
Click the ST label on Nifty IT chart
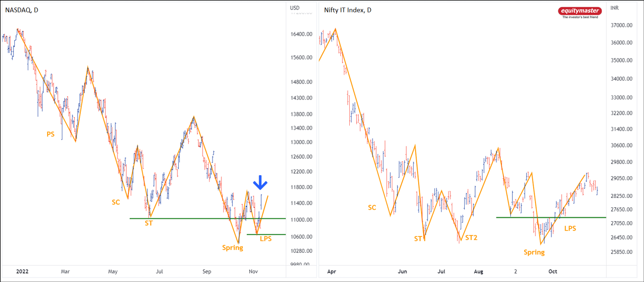(419, 239)
